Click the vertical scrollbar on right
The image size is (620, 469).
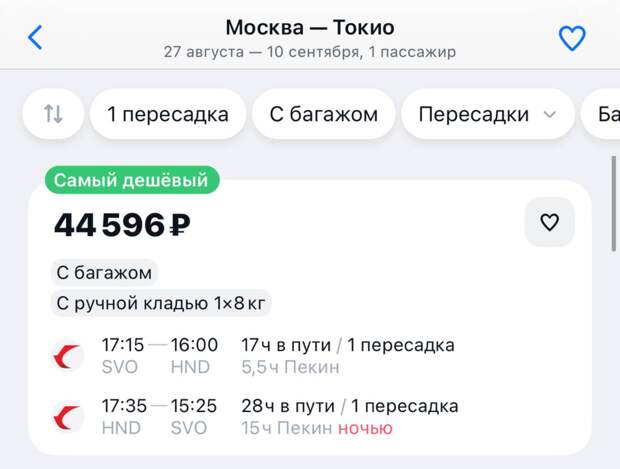(x=614, y=204)
